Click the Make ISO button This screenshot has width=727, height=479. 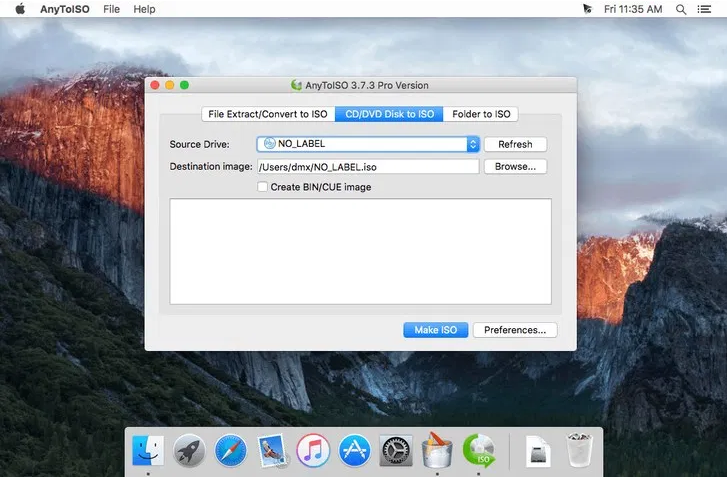tap(435, 330)
